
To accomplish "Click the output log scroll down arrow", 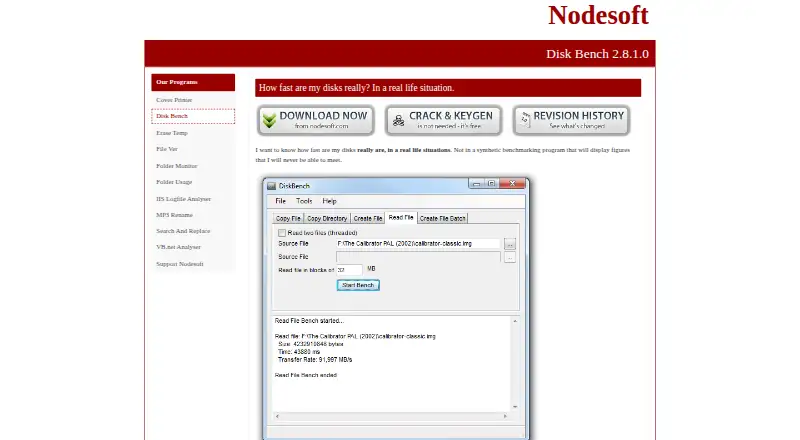I will tap(515, 407).
